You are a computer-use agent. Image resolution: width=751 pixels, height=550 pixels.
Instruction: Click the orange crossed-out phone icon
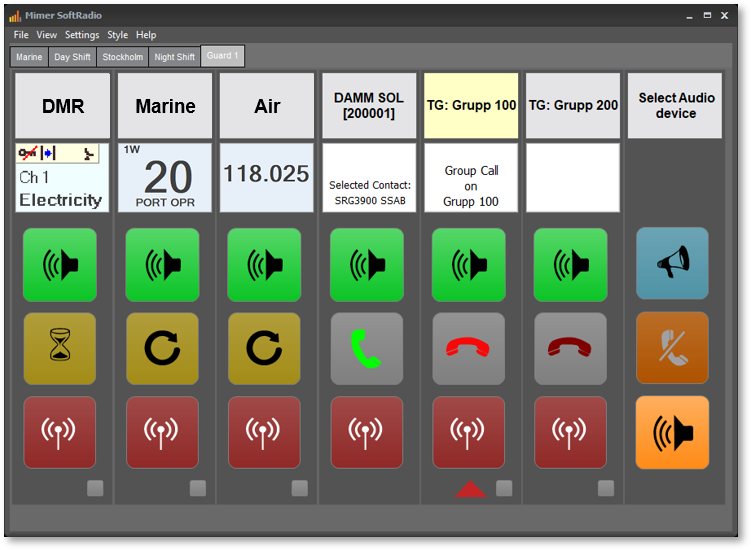pos(672,348)
